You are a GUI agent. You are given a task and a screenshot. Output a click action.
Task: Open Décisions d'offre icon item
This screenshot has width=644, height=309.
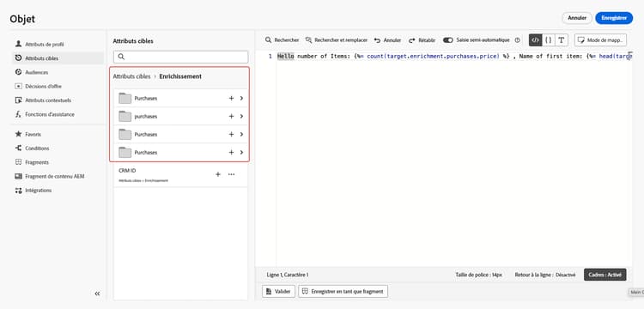coord(38,86)
